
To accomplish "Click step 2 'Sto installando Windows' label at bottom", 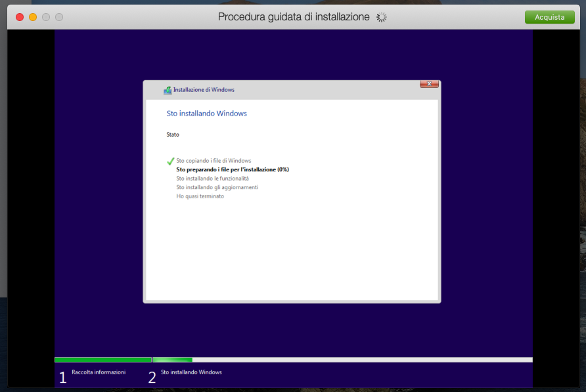I will tap(191, 372).
